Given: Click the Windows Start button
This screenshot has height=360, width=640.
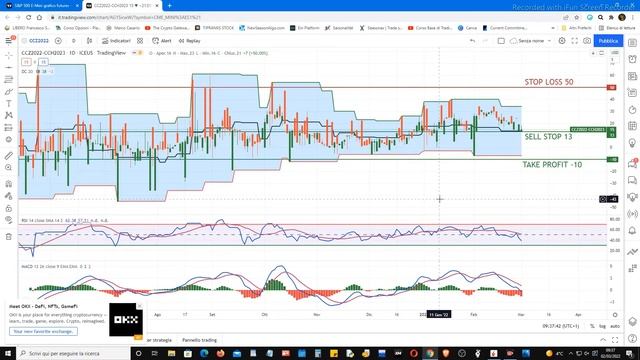Looking at the screenshot, I should click(x=8, y=353).
